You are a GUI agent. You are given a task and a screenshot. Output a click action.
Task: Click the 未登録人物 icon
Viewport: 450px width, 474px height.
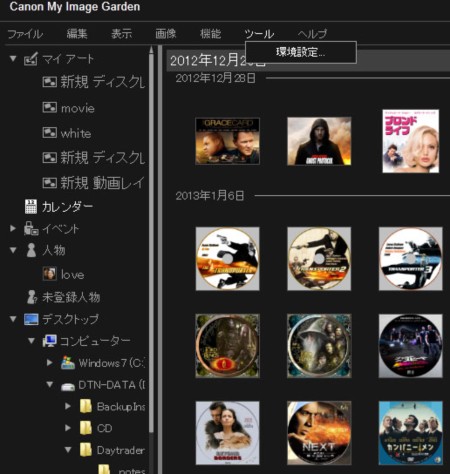[32, 297]
